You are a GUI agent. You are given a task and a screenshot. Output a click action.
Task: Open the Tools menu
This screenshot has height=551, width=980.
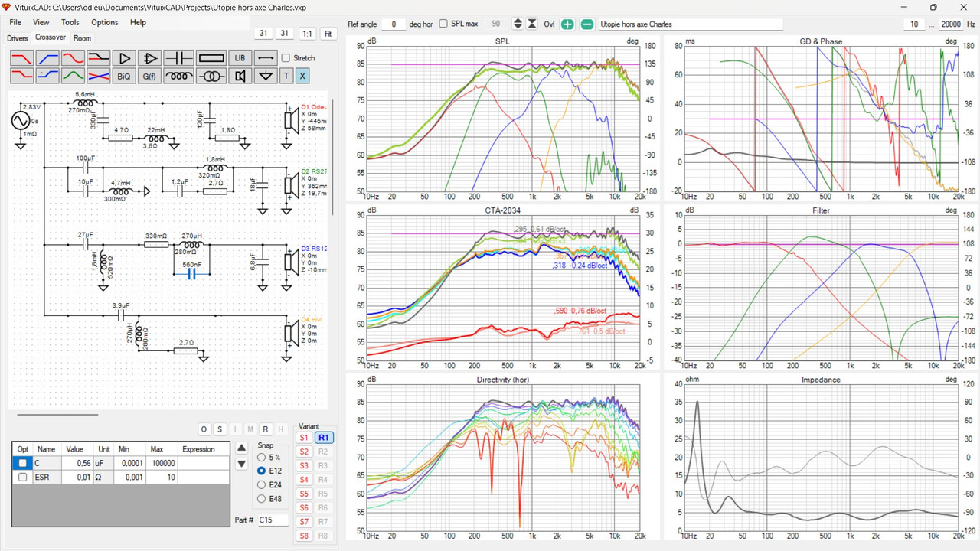click(x=70, y=22)
